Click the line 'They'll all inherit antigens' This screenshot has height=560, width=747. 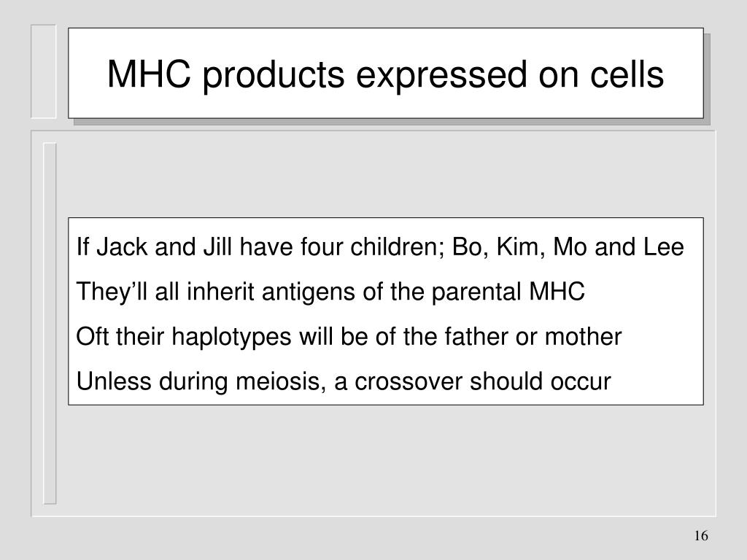click(330, 292)
